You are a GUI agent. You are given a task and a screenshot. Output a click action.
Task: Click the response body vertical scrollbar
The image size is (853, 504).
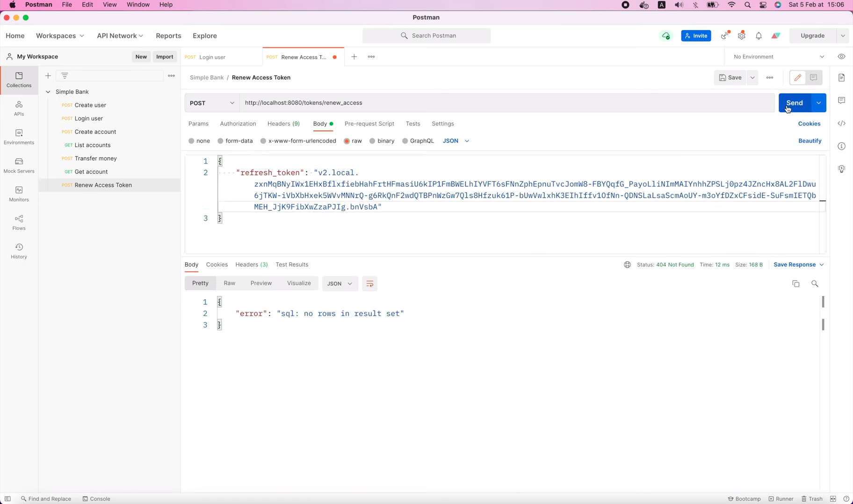tap(823, 313)
